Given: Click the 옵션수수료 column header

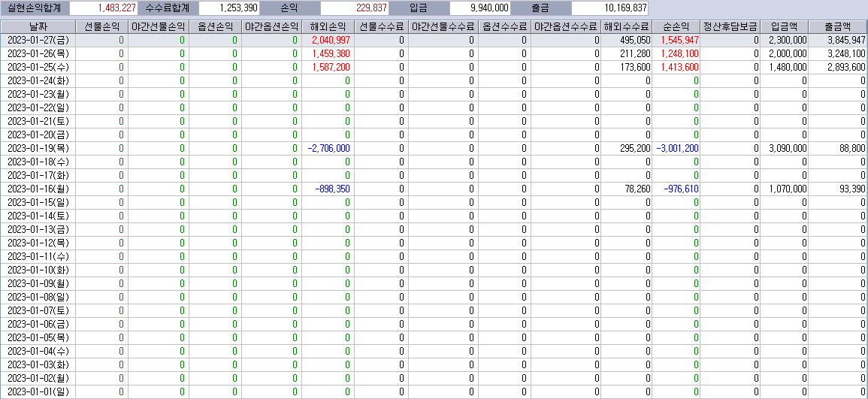Looking at the screenshot, I should pos(505,26).
